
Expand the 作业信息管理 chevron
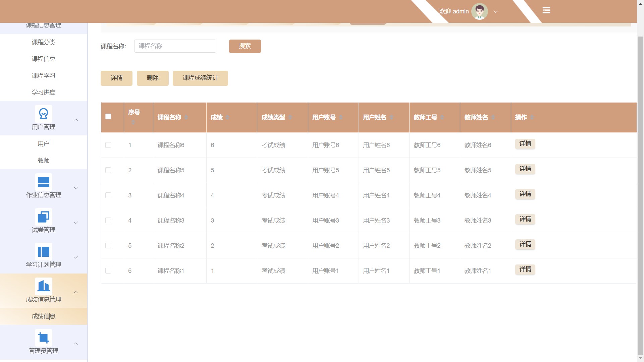pyautogui.click(x=76, y=188)
